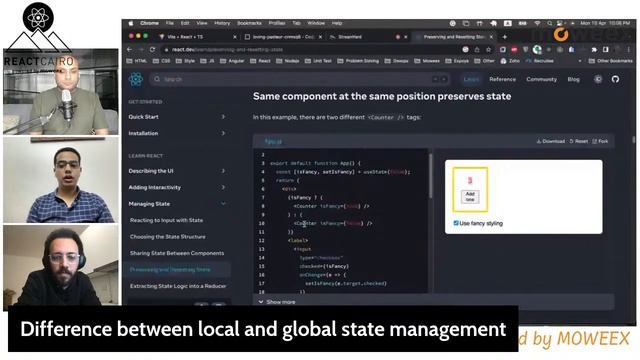
Task: Open the Help menu
Action: (x=337, y=23)
